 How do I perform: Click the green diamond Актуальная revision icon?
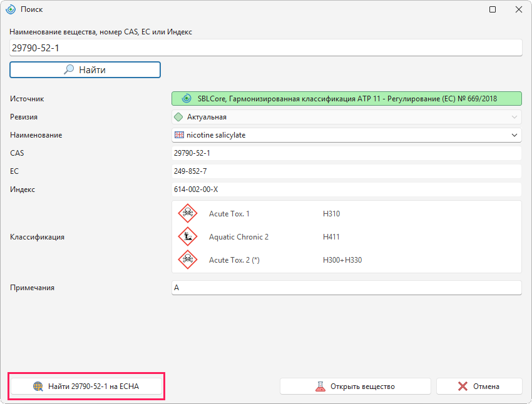(x=178, y=117)
